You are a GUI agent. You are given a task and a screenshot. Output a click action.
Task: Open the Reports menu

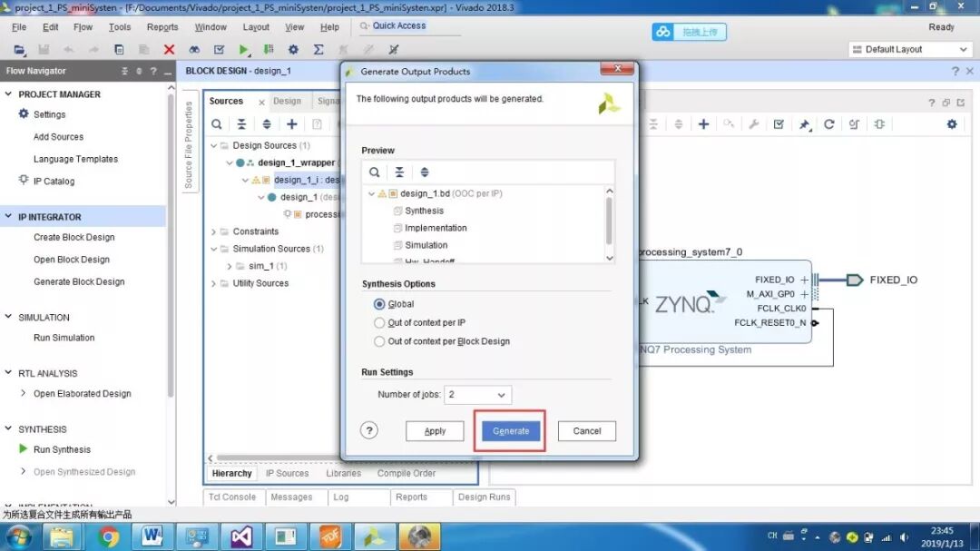(162, 27)
